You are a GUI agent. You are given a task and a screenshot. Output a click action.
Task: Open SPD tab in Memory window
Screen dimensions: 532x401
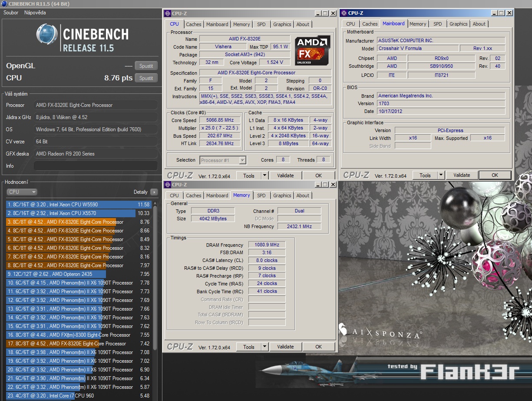[261, 196]
